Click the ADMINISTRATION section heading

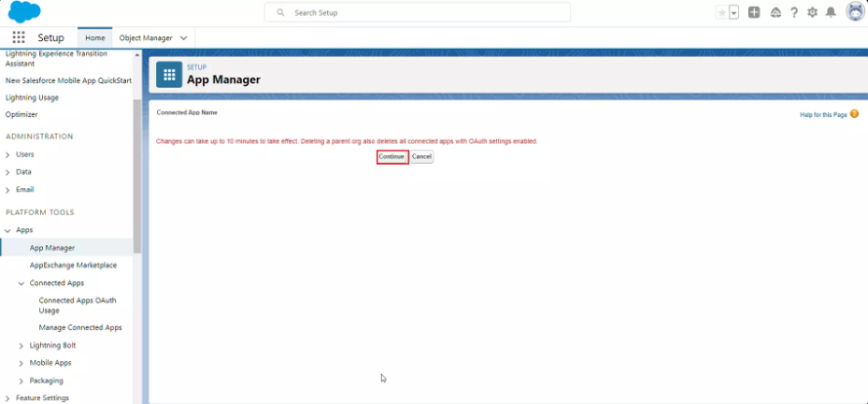click(x=39, y=137)
